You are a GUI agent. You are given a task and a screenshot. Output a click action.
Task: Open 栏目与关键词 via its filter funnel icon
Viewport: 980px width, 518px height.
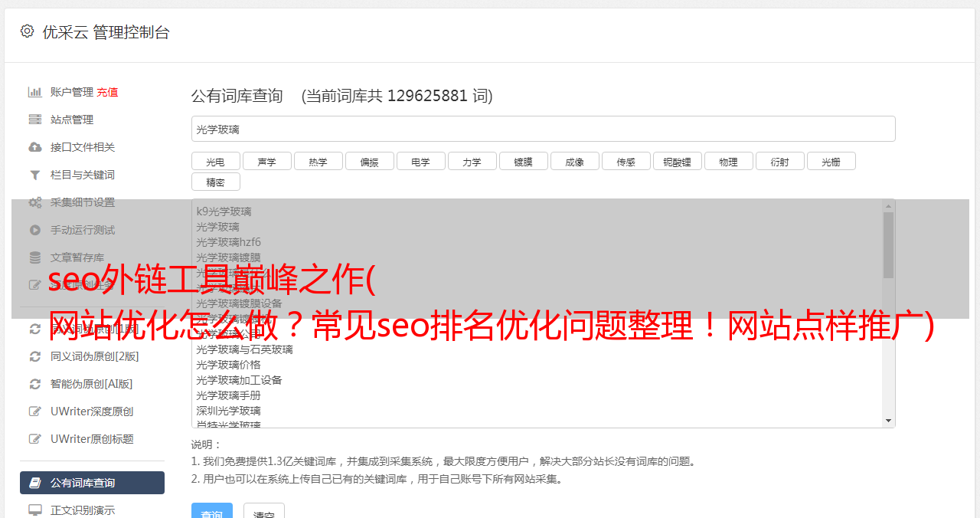(x=35, y=175)
